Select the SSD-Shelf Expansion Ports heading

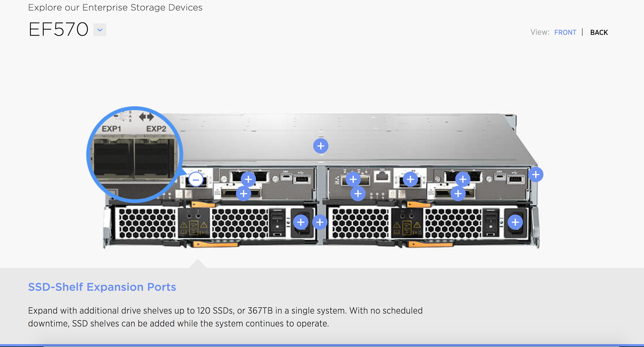click(102, 287)
